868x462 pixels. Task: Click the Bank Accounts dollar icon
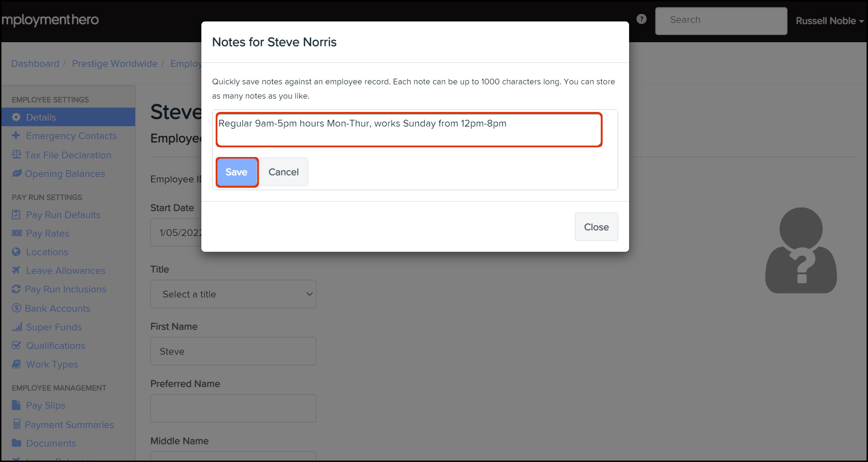(16, 308)
